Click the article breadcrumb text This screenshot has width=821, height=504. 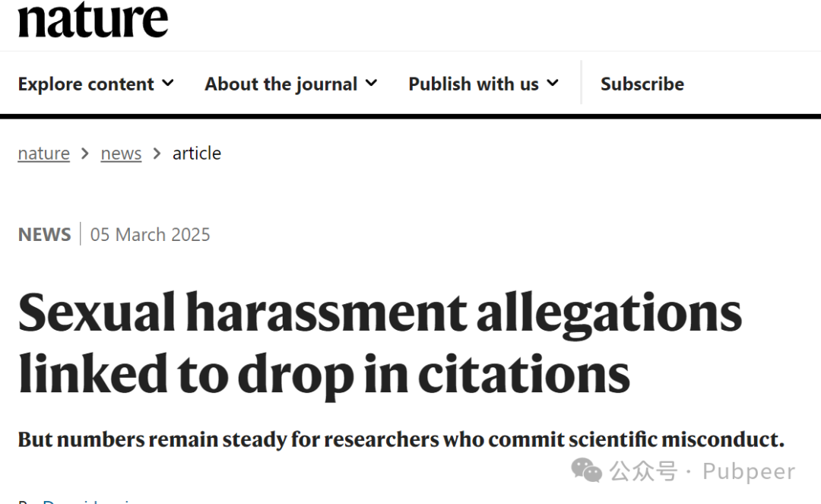click(197, 154)
